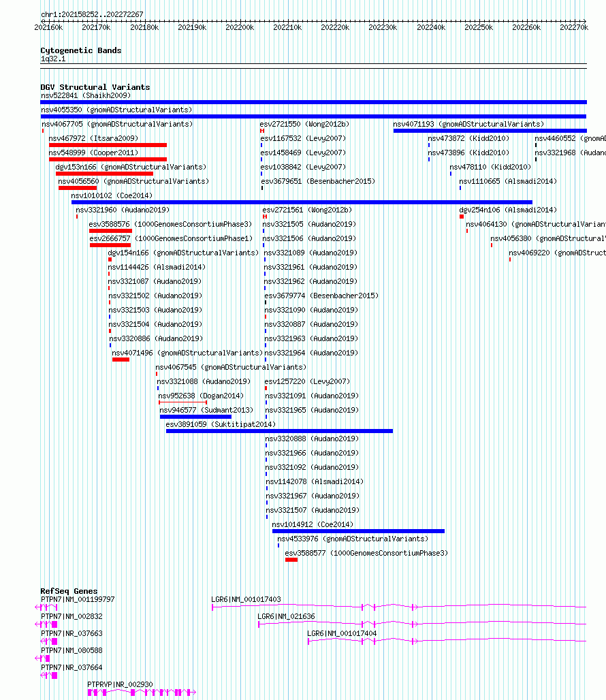
Task: Select the nsv1010102 (Coe2014) long blue bar
Action: click(x=302, y=202)
